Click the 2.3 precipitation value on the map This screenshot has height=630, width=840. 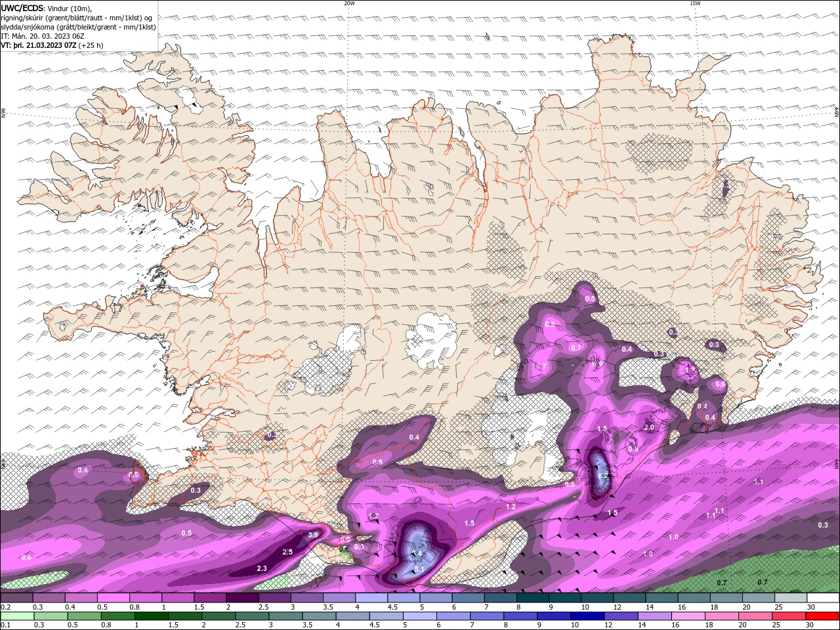click(x=262, y=568)
